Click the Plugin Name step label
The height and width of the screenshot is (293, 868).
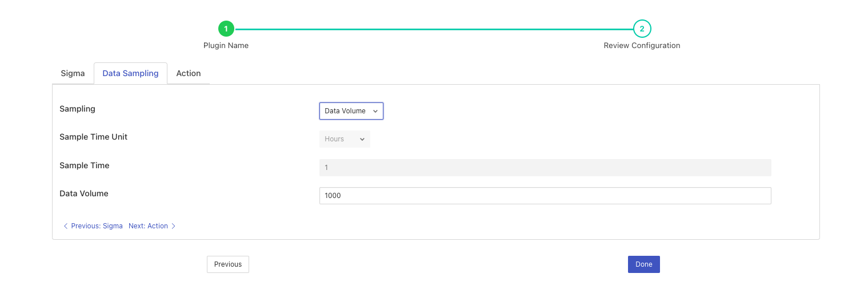(x=226, y=45)
